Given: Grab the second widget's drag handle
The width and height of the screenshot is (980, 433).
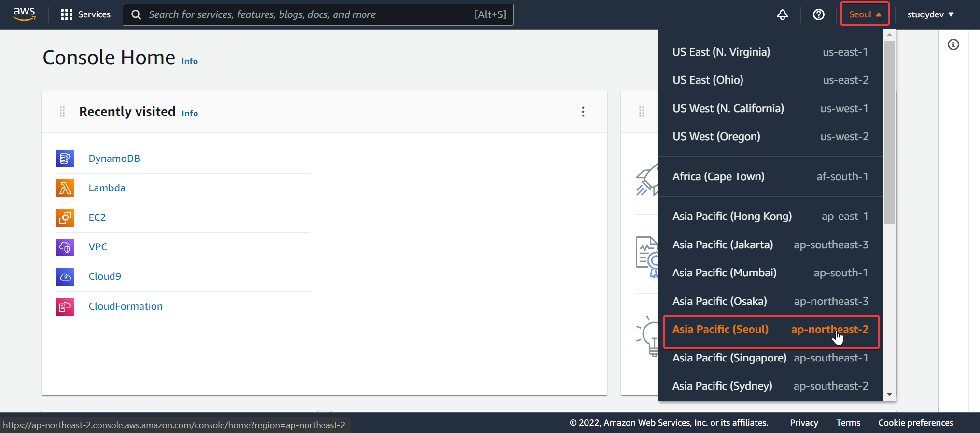Looking at the screenshot, I should (x=642, y=112).
